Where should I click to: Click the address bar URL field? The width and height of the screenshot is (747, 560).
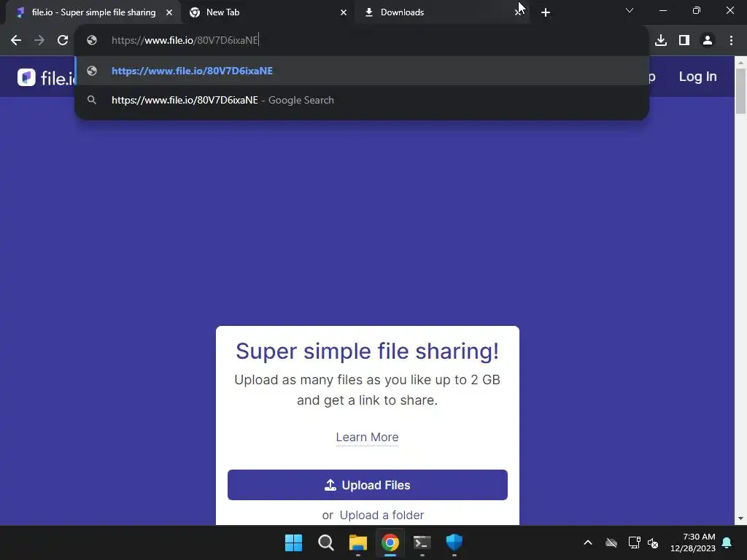pos(362,41)
